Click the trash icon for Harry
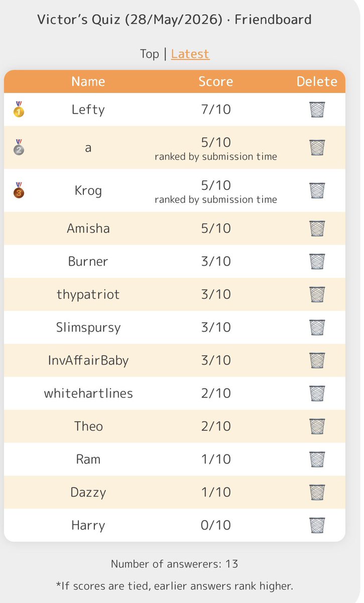364x603 pixels. 317,525
